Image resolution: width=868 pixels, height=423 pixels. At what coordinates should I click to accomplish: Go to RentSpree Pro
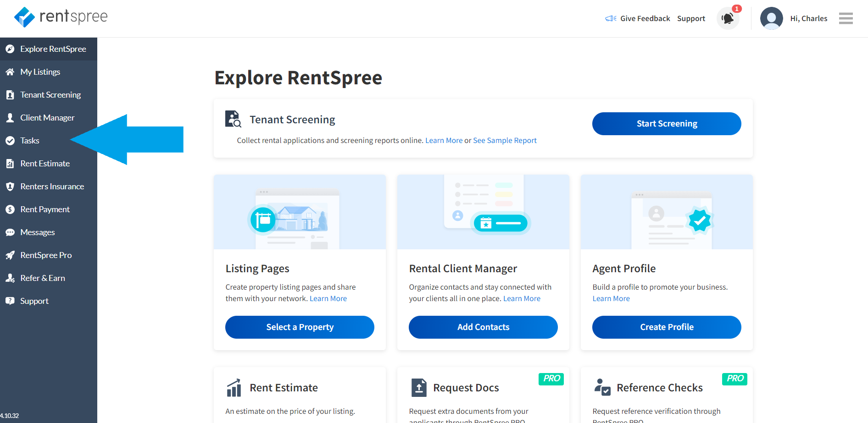(x=49, y=255)
